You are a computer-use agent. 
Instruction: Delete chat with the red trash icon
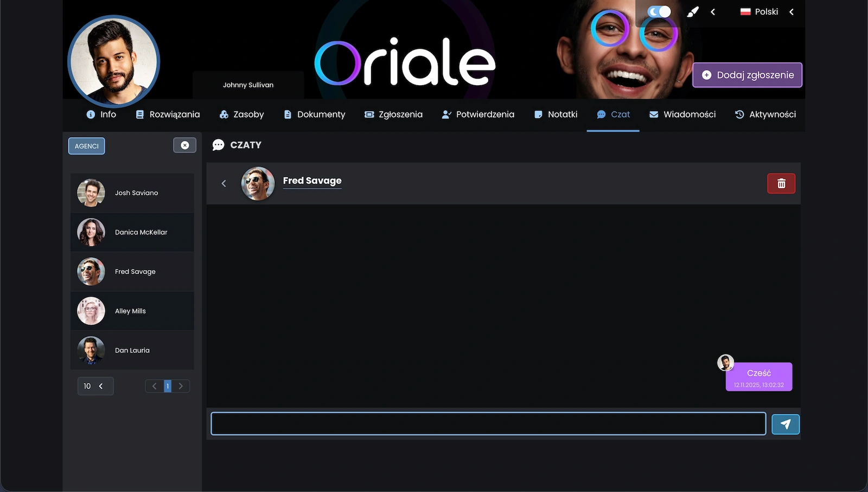pos(781,184)
